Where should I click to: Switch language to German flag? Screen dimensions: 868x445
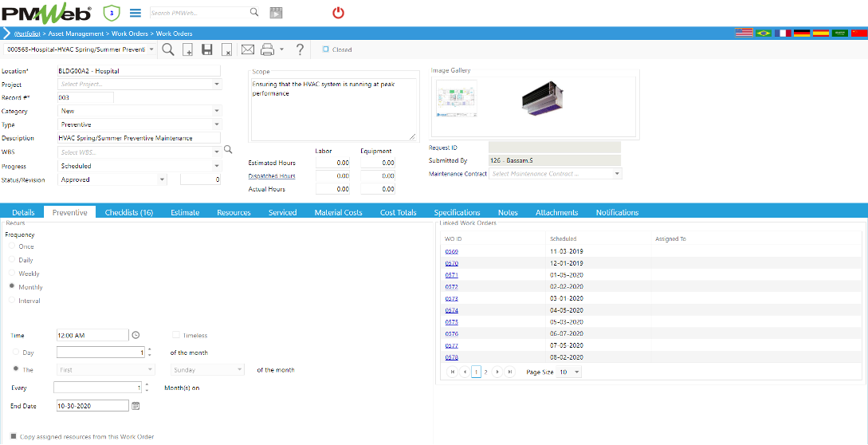point(802,33)
